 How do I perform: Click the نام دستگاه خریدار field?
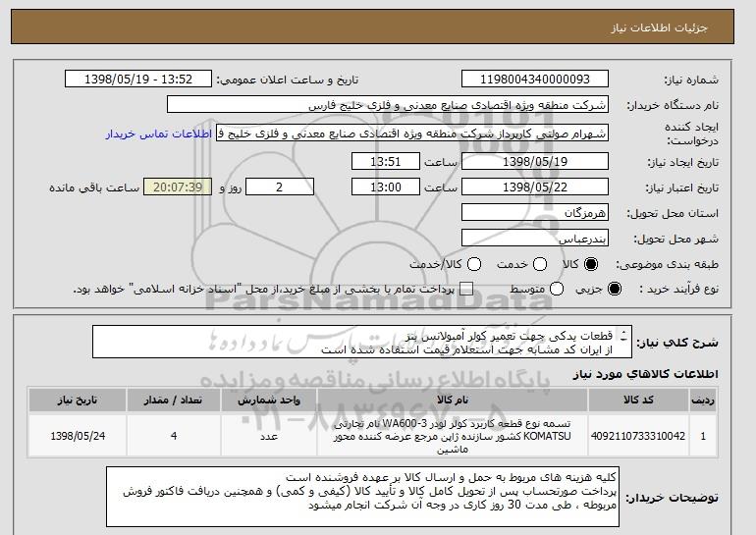coord(388,105)
